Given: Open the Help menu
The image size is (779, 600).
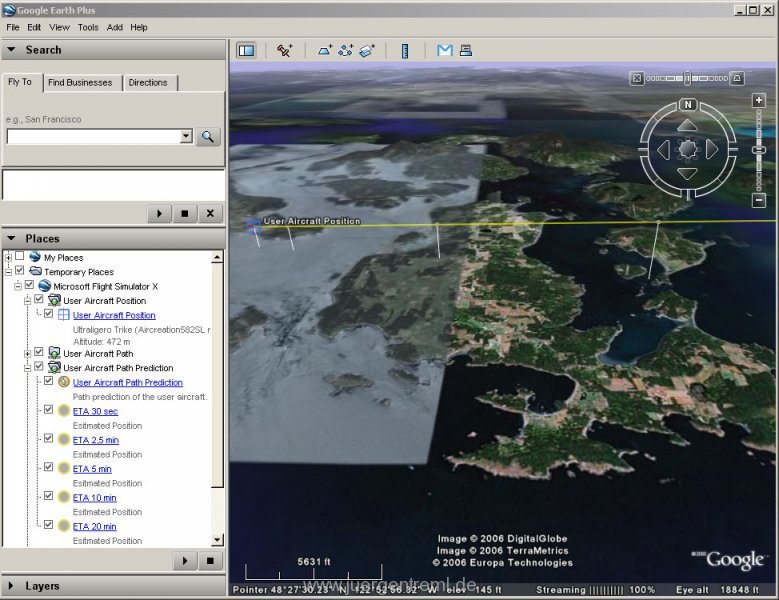Looking at the screenshot, I should (x=139, y=27).
